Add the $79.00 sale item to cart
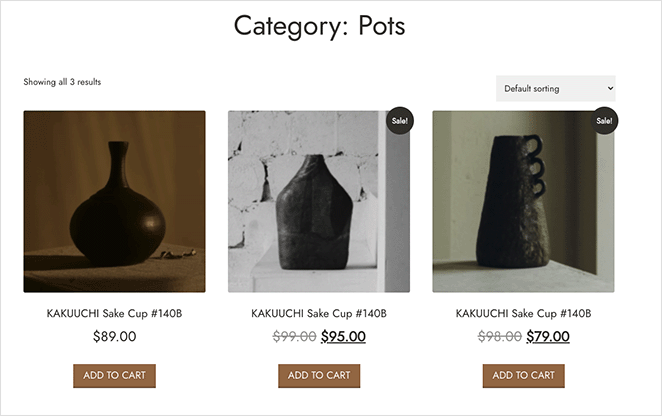 pyautogui.click(x=523, y=376)
